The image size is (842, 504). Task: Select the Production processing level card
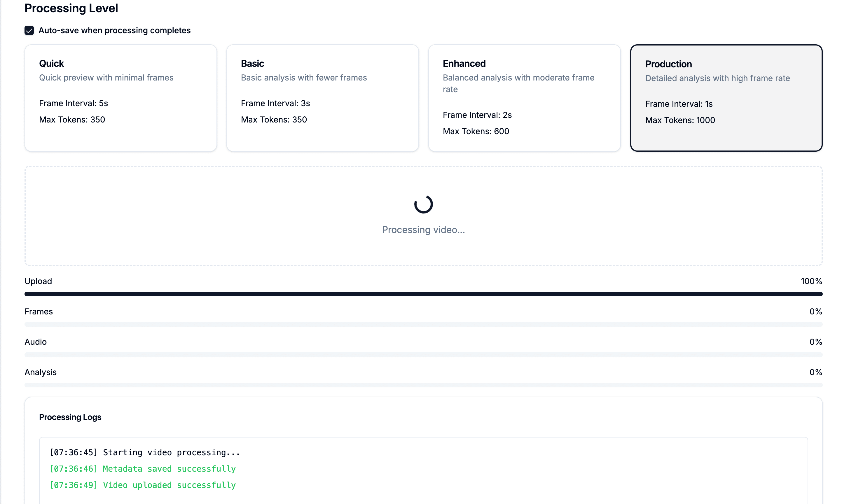pyautogui.click(x=726, y=98)
